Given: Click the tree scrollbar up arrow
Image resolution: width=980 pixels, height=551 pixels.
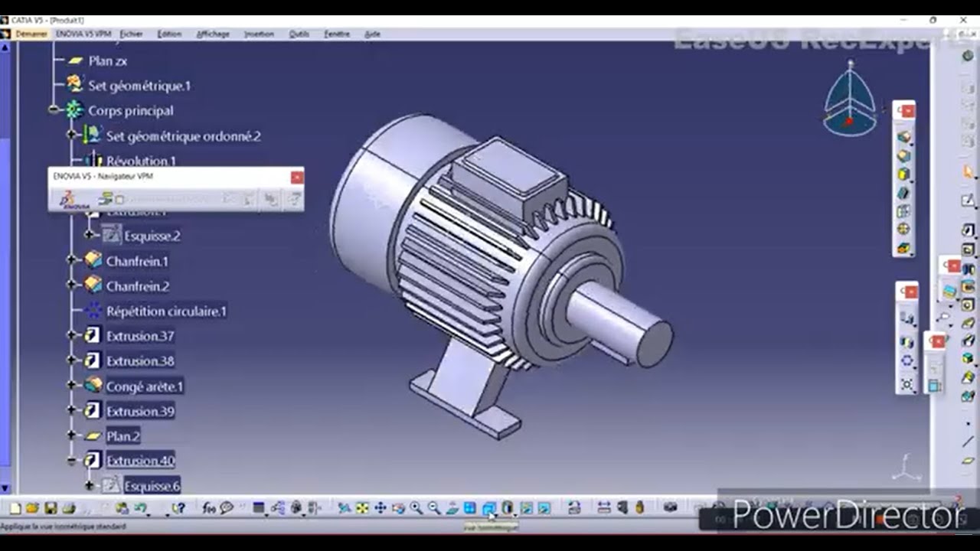Looking at the screenshot, I should point(5,47).
